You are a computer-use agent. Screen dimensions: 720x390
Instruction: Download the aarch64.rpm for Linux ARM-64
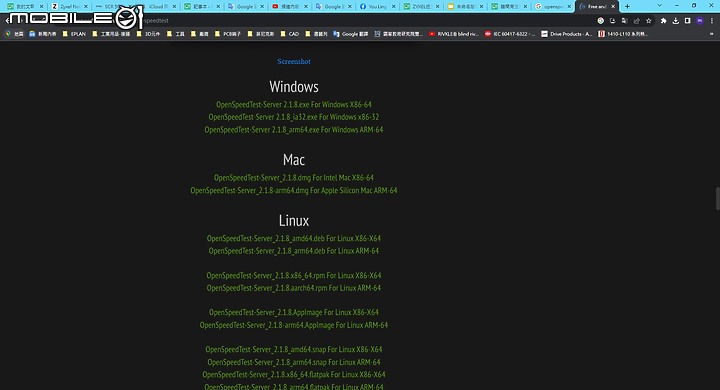(x=294, y=288)
